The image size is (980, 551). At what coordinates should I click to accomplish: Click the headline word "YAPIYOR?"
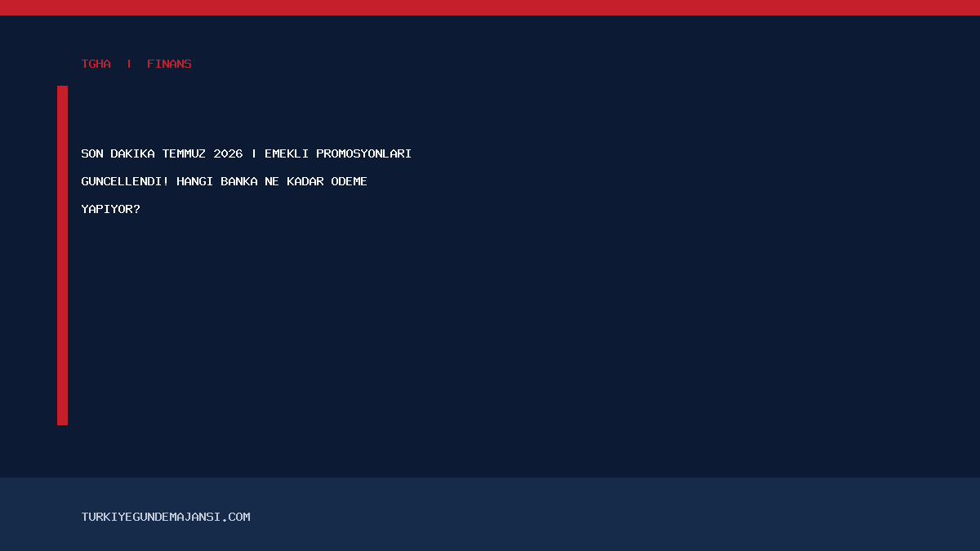click(111, 209)
